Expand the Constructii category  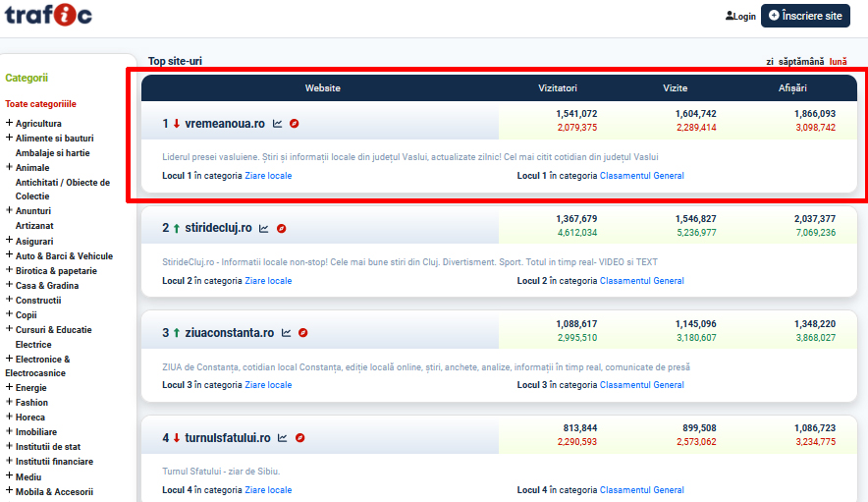click(9, 300)
